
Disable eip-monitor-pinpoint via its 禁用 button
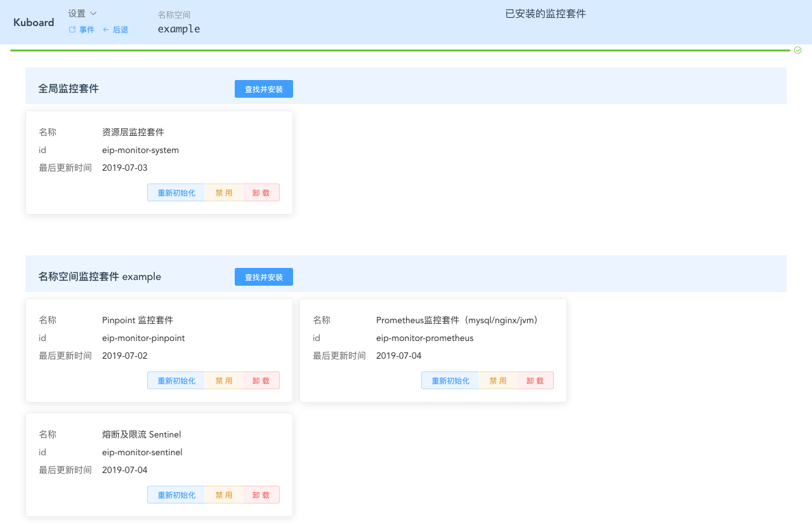point(223,380)
